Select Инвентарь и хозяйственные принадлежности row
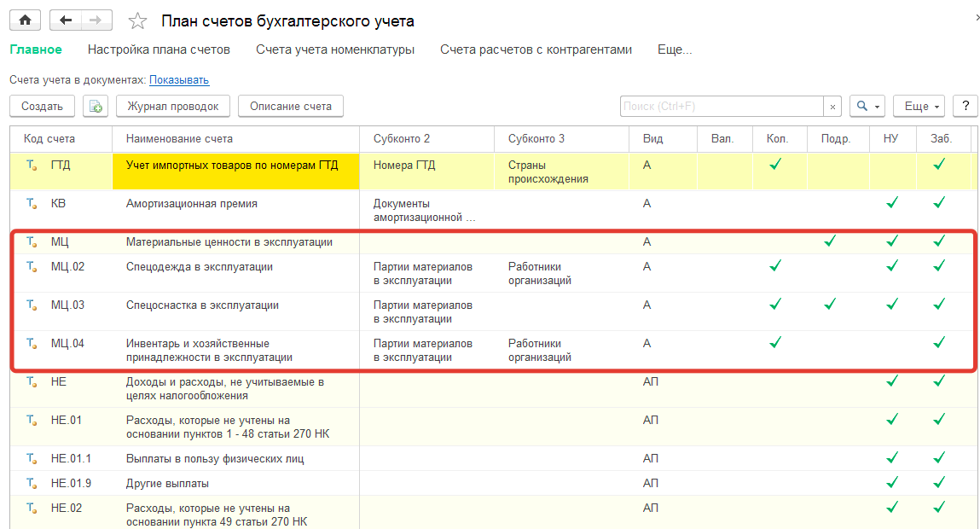 click(490, 350)
